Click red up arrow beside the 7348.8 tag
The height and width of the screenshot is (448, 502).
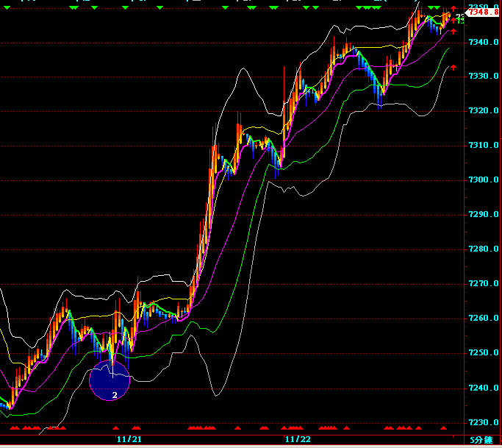click(453, 19)
